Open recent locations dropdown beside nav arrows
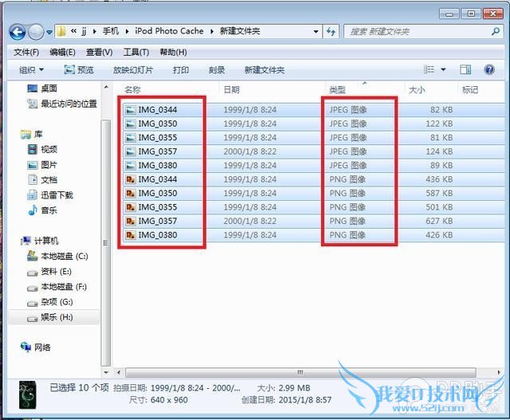 49,32
